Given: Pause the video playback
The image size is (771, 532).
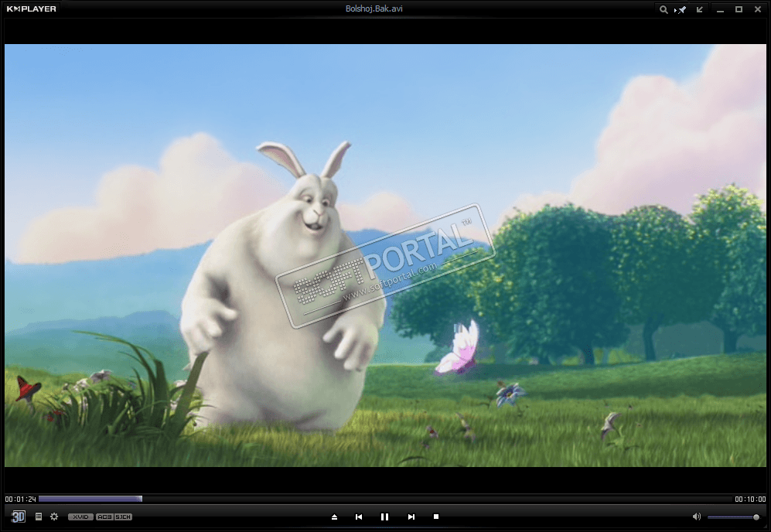Looking at the screenshot, I should click(x=384, y=517).
